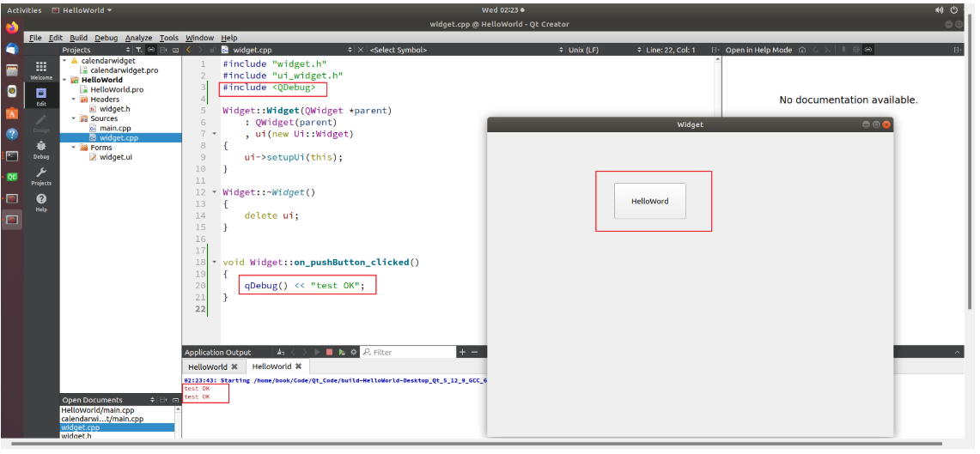Collapse the Headers folder
This screenshot has width=980, height=454.
click(x=74, y=100)
